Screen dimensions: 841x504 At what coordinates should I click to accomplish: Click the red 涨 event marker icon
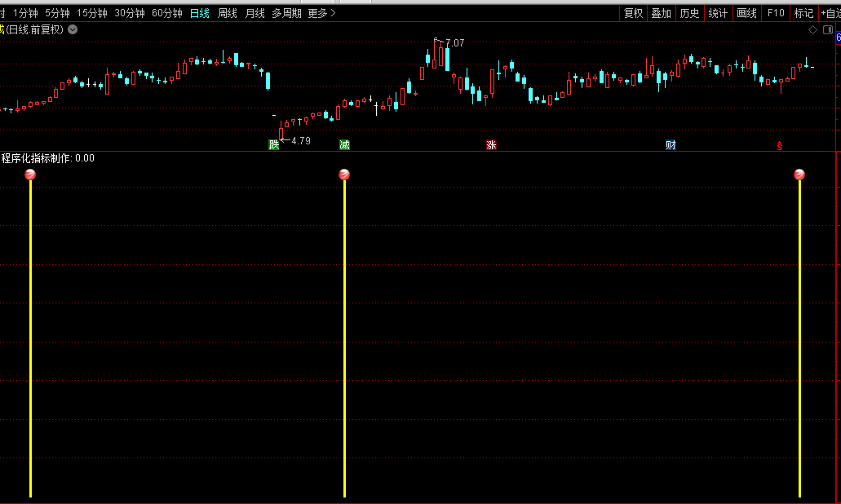pos(491,145)
